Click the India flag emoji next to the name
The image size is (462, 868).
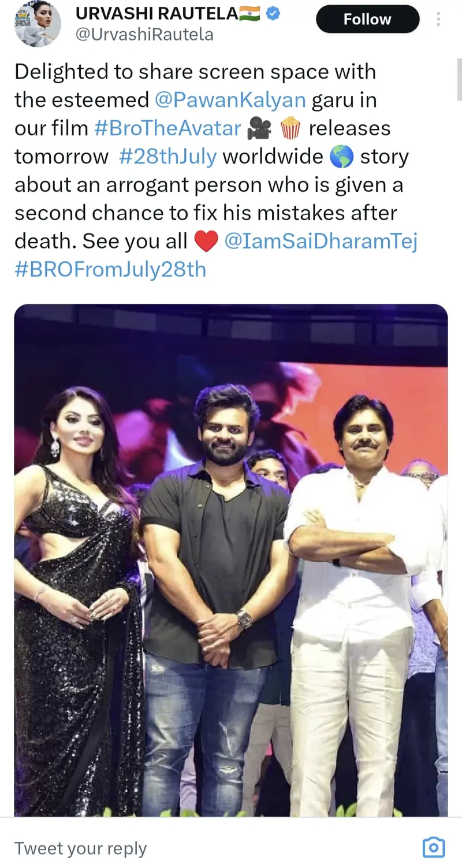(248, 13)
